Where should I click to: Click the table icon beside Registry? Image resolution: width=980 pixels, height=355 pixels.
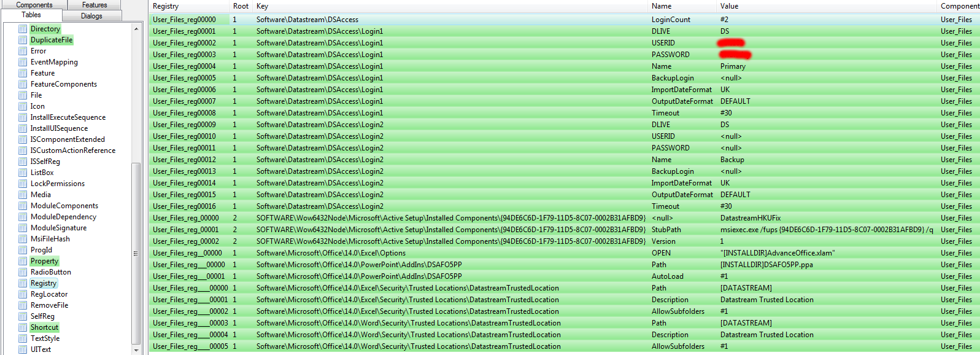point(23,283)
